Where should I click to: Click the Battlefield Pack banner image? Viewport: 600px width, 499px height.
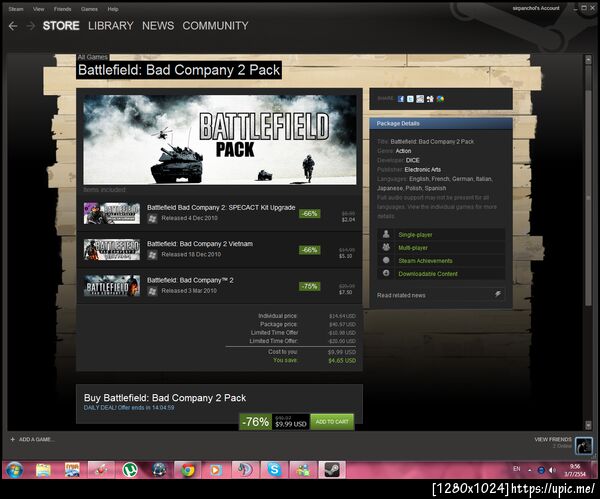click(220, 140)
